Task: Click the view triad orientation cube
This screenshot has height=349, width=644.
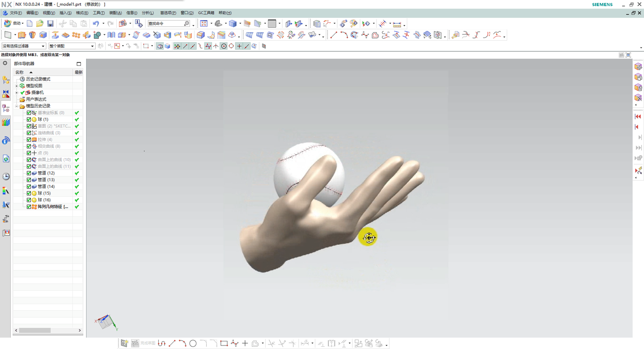Action: [x=106, y=321]
